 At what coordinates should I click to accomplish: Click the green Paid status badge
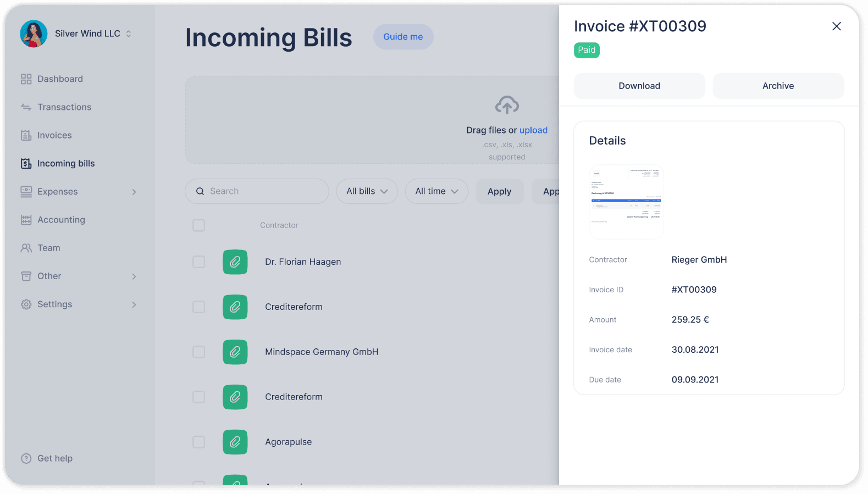click(x=587, y=50)
